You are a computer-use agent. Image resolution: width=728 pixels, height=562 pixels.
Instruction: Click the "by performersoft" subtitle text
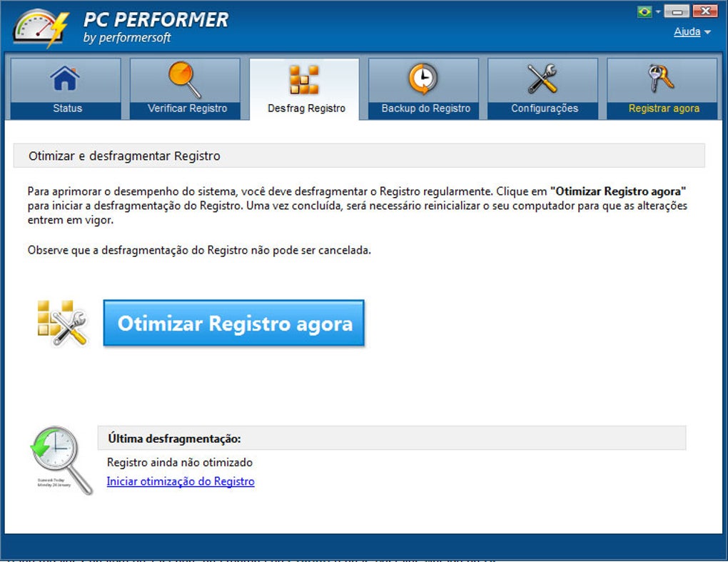tap(127, 38)
